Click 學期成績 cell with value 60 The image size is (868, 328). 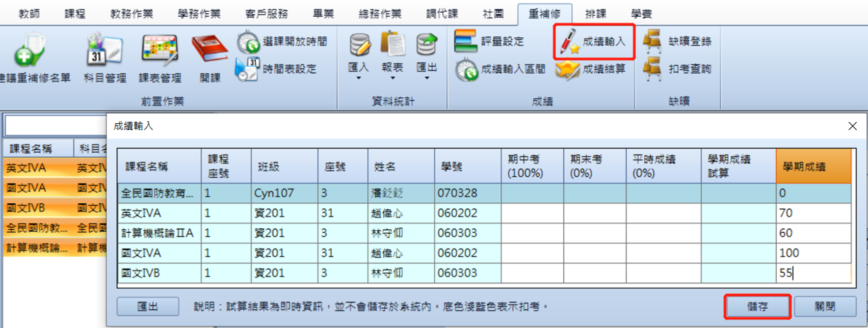[814, 233]
